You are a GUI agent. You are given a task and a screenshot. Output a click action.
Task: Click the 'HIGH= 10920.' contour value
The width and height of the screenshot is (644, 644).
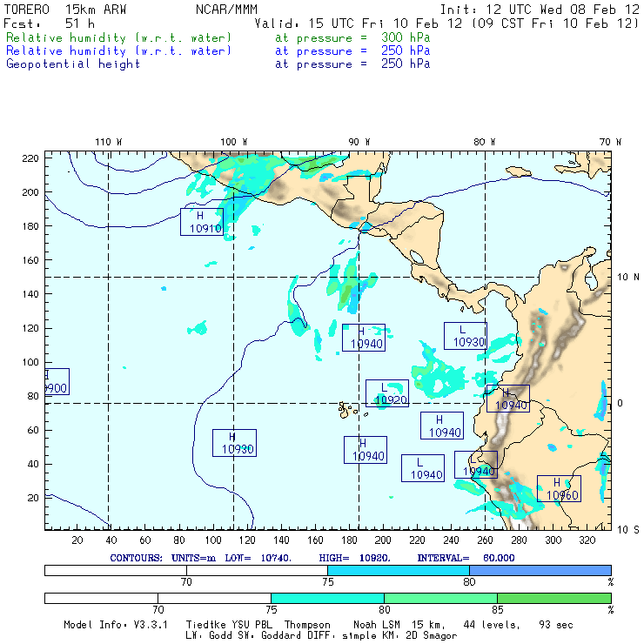point(354,558)
